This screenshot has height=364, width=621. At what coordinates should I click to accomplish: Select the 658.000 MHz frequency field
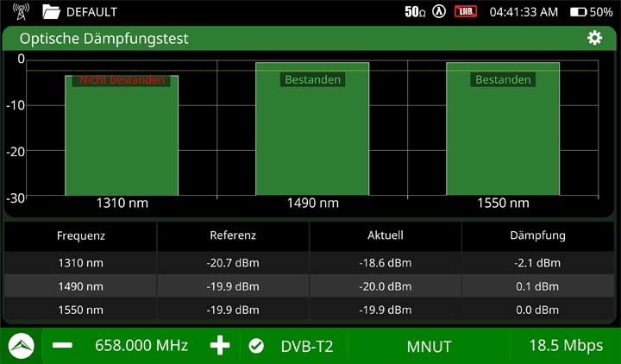(x=141, y=346)
